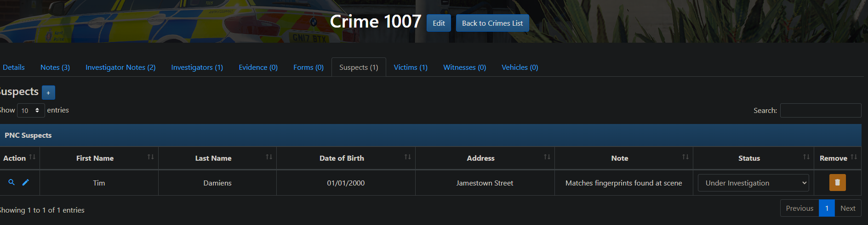This screenshot has width=868, height=225.
Task: Click Back to Crimes List button
Action: point(492,23)
